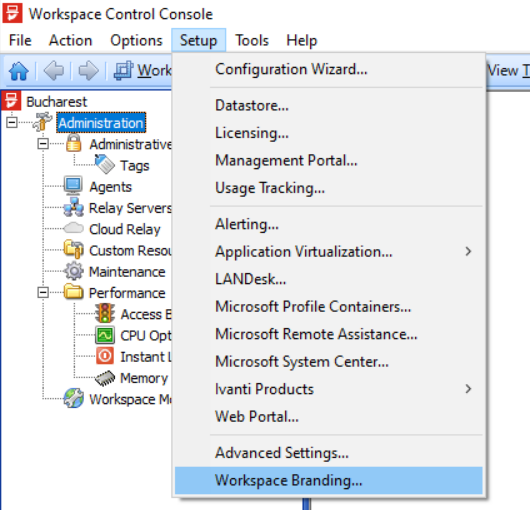
Task: Collapse the Administrative Roles tree node
Action: (x=43, y=144)
